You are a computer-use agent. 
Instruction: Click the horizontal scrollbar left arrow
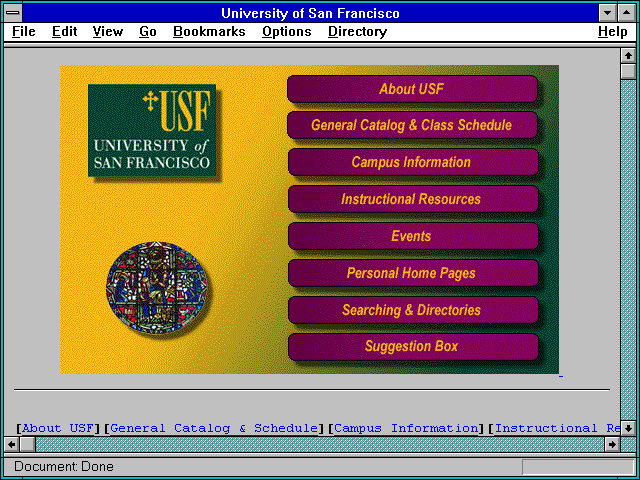[12, 444]
